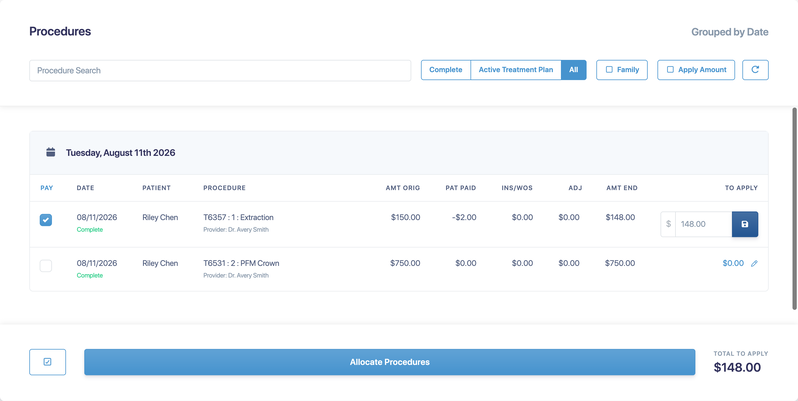Click the $0.00 to-apply link on the PFM Crown row
The height and width of the screenshot is (401, 798).
tap(733, 263)
